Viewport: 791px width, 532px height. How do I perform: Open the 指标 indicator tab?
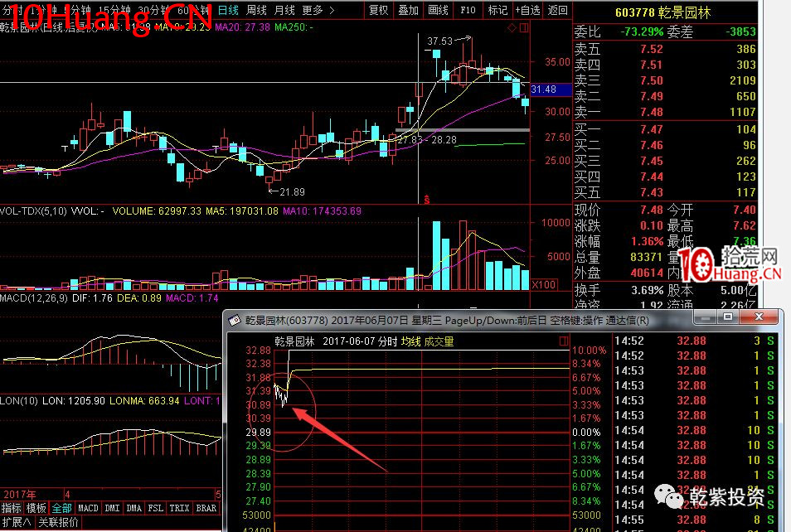[11, 508]
